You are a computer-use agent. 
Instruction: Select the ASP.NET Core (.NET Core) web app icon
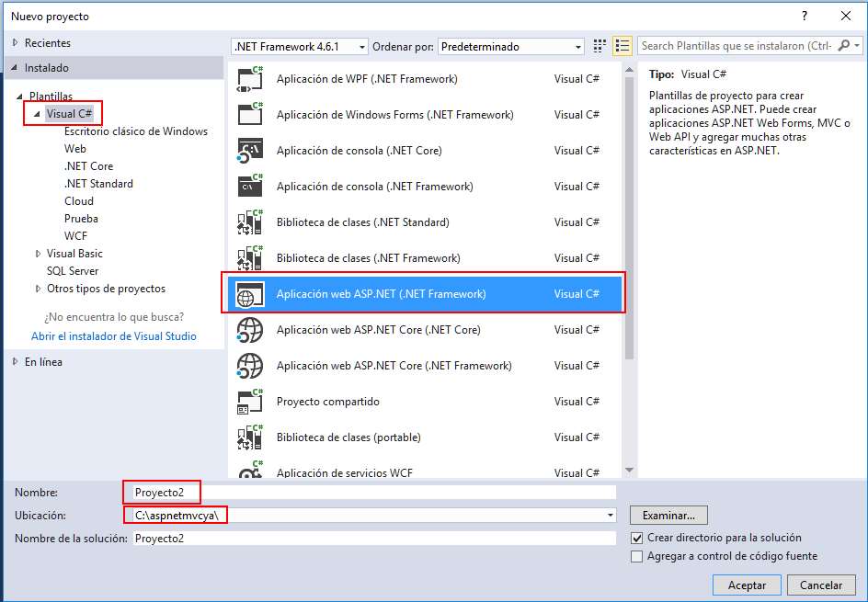pos(250,330)
